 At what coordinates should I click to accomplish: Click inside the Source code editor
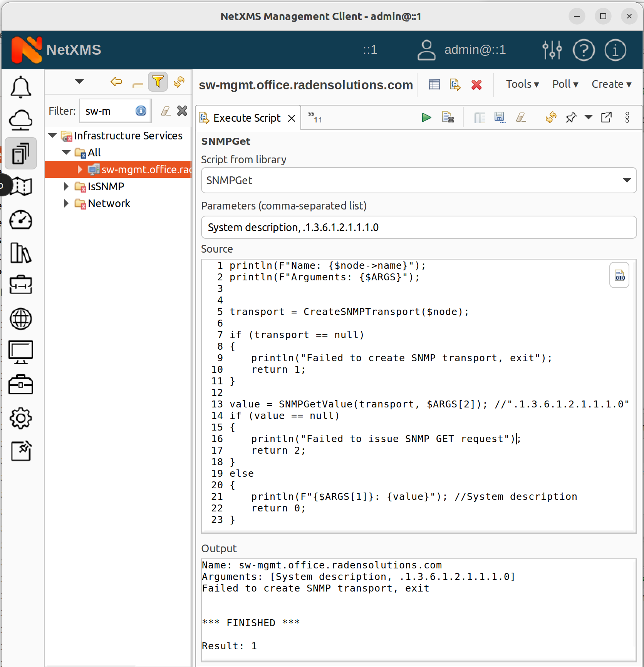click(419, 396)
